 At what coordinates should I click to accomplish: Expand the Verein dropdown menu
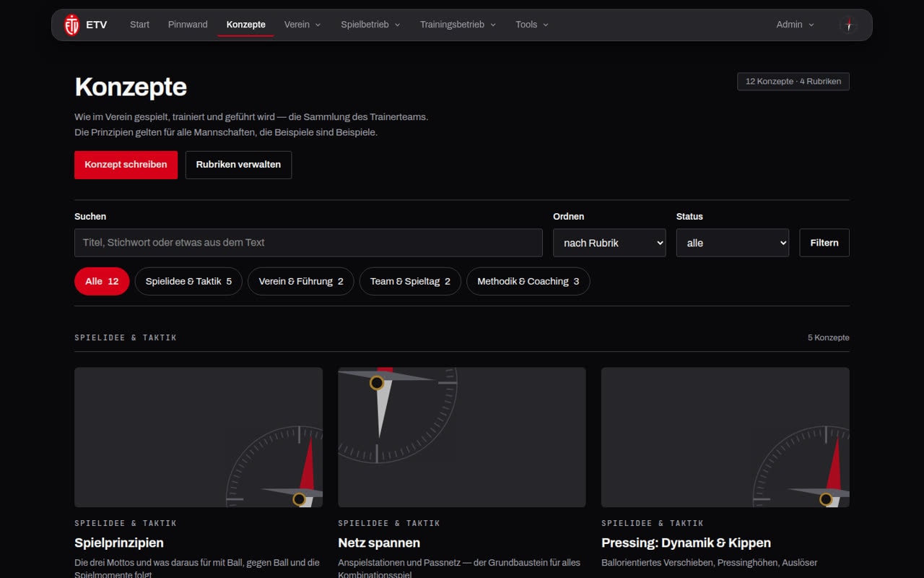click(302, 25)
